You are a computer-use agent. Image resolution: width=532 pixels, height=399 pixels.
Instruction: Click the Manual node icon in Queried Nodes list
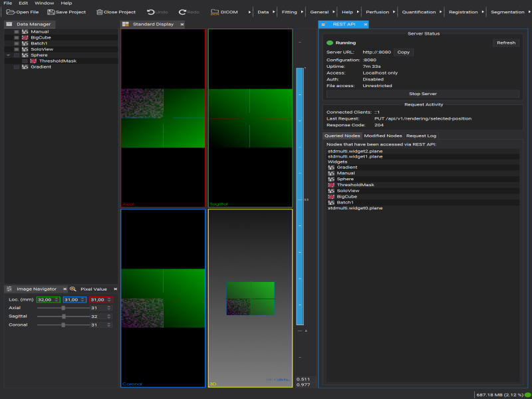pos(331,173)
